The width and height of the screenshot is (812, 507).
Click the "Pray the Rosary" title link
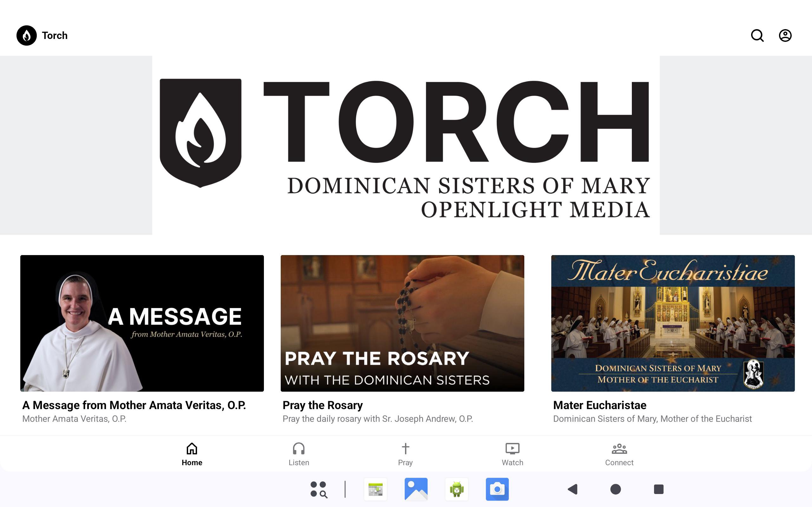coord(323,405)
